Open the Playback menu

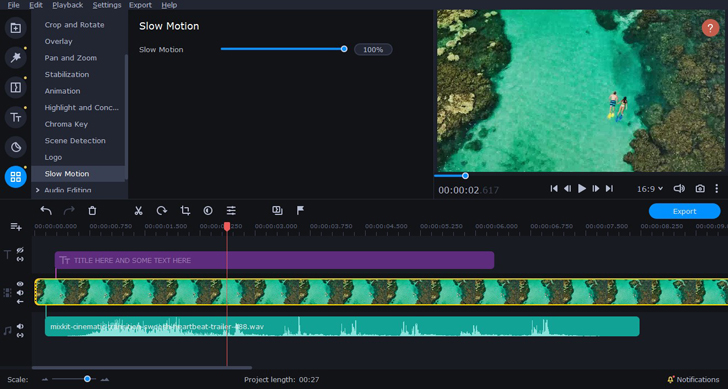67,5
